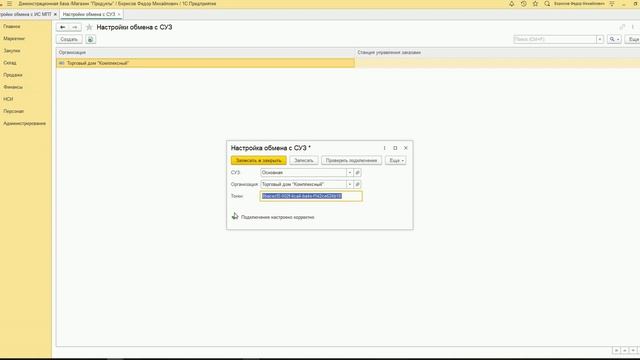
Task: Open the main menu hamburger icon
Action: click(9, 4)
